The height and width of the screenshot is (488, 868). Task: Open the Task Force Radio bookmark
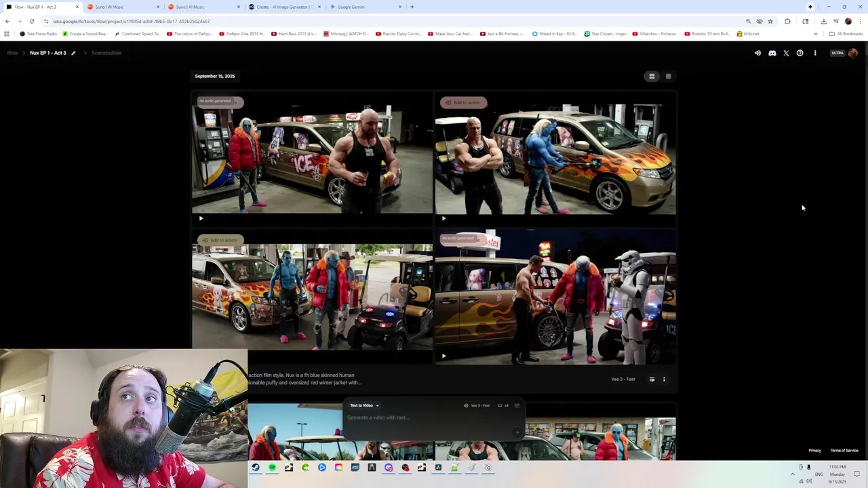pos(38,34)
